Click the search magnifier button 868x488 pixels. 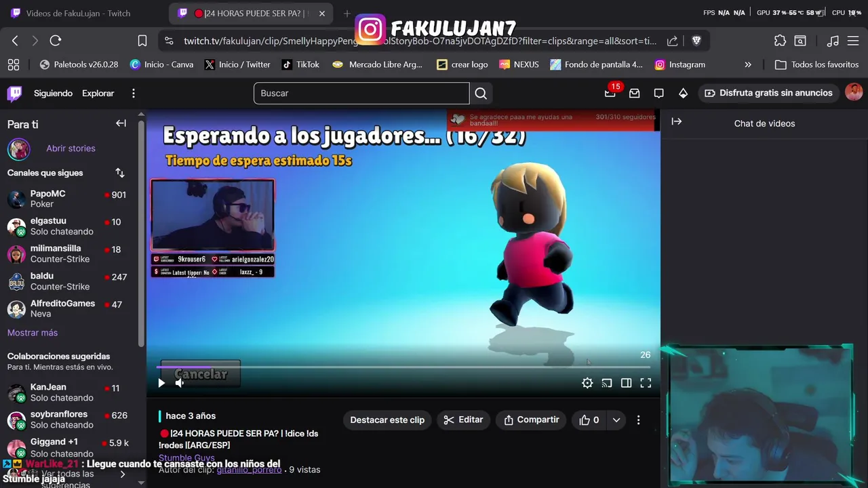click(x=481, y=94)
